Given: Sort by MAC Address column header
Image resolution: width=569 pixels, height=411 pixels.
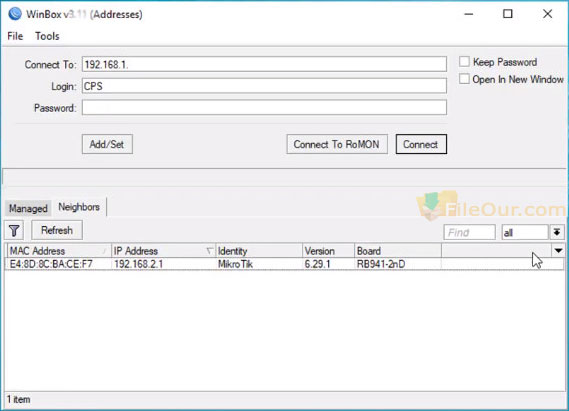Looking at the screenshot, I should (59, 251).
